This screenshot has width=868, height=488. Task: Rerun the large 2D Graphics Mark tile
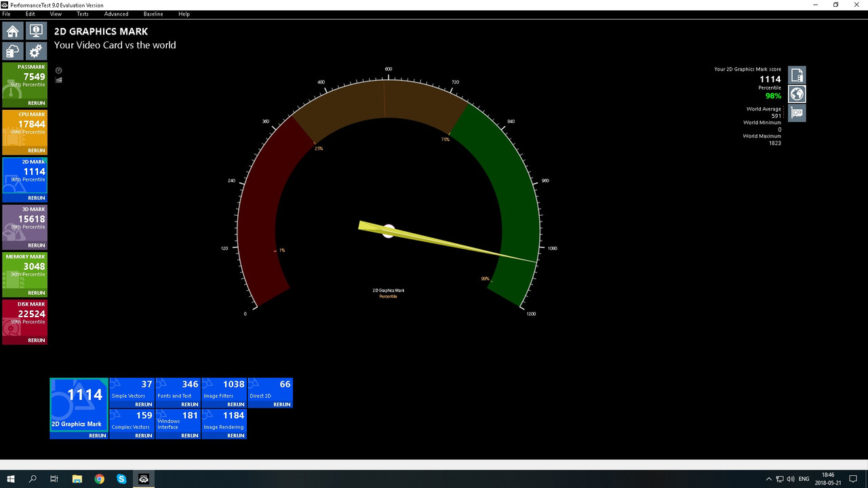[97, 436]
